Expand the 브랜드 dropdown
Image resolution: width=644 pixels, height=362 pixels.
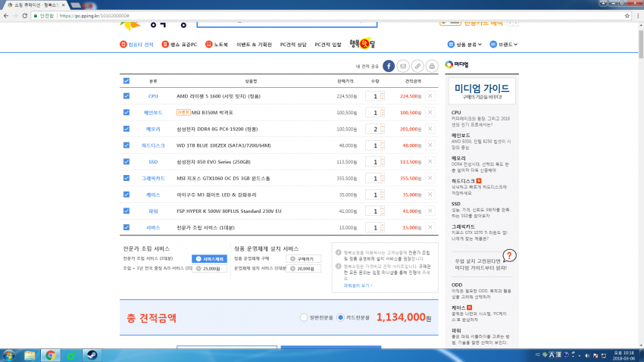tap(504, 45)
